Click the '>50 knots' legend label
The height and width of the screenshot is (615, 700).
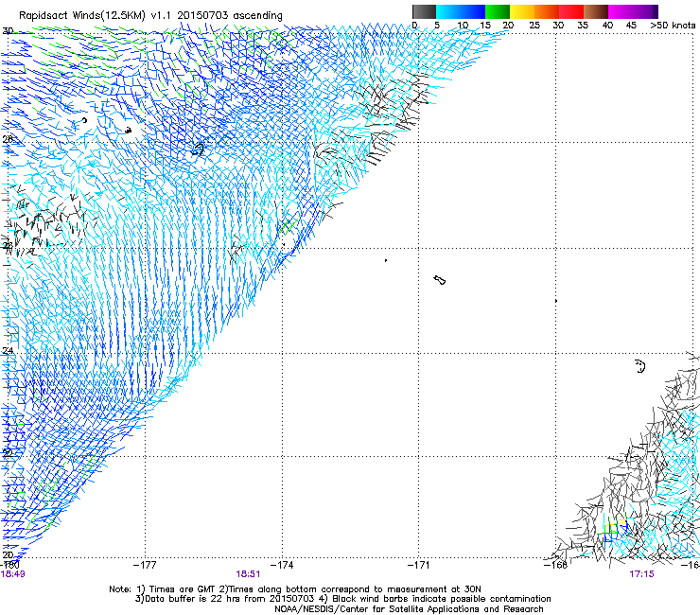point(673,26)
